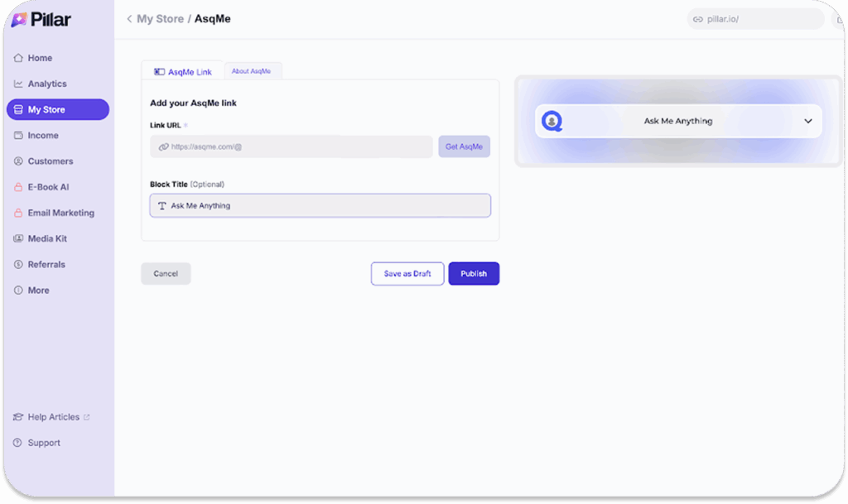The height and width of the screenshot is (504, 848).
Task: Click the Support question mark icon
Action: (18, 443)
